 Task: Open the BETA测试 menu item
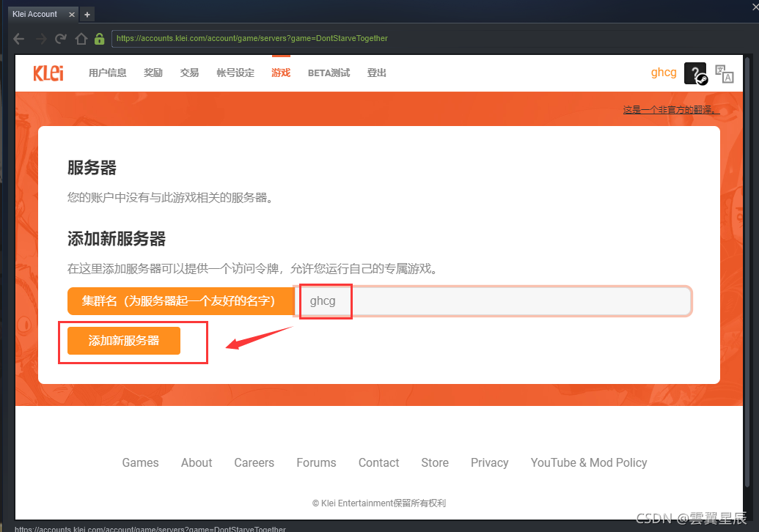pyautogui.click(x=329, y=73)
